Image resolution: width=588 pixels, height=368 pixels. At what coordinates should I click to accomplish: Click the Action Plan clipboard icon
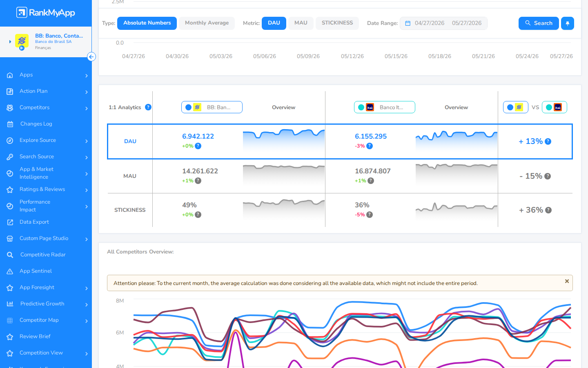[10, 92]
